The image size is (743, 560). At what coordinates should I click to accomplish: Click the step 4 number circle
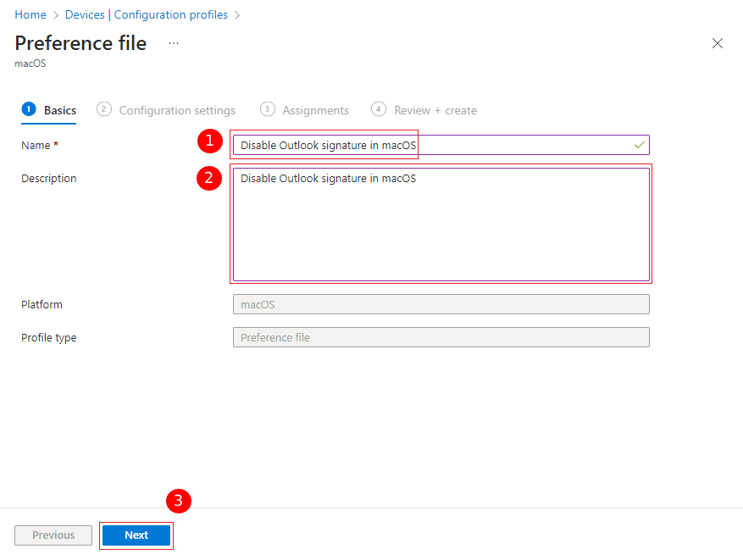379,109
